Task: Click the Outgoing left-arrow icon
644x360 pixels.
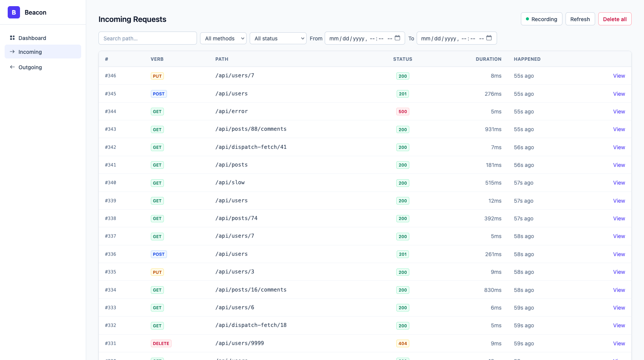Action: pos(12,67)
